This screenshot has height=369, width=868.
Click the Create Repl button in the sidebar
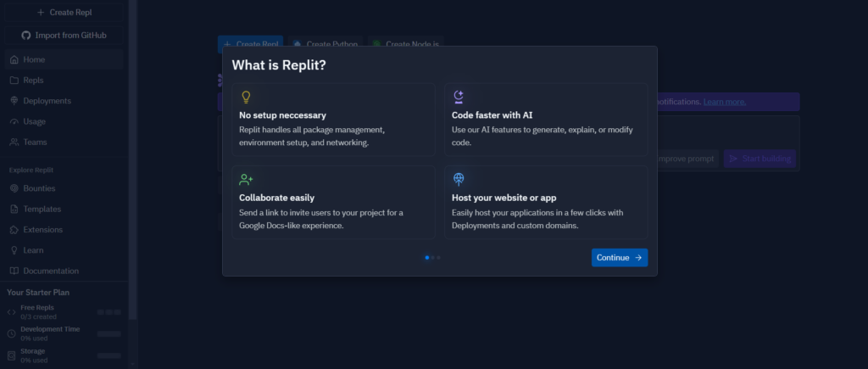point(64,12)
